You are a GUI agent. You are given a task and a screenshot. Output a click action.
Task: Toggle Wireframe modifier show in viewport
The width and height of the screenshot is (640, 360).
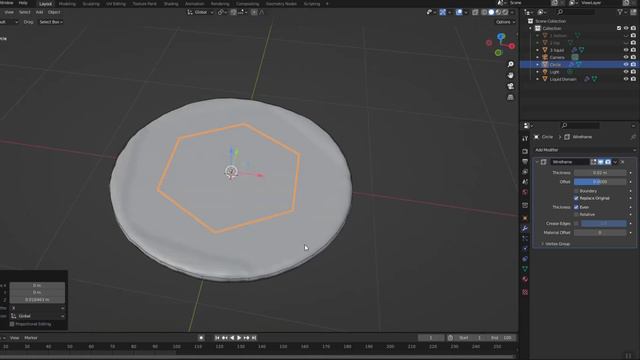point(601,162)
